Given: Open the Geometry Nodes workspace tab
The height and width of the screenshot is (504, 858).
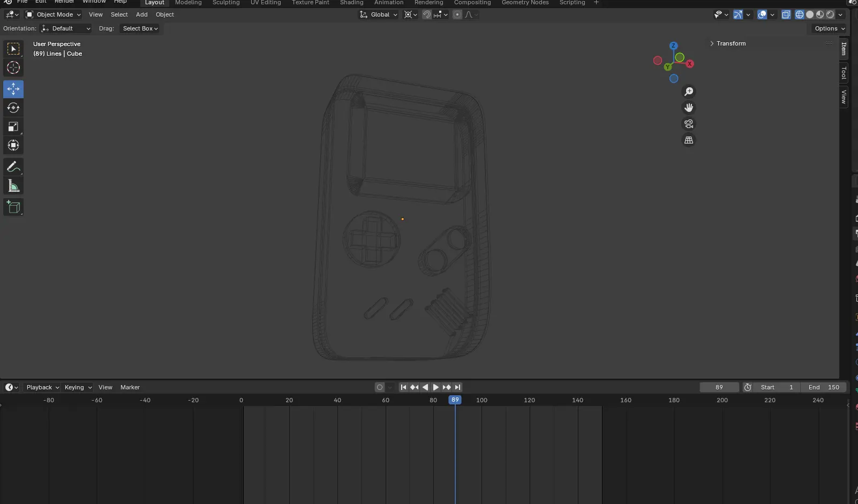Looking at the screenshot, I should tap(525, 3).
